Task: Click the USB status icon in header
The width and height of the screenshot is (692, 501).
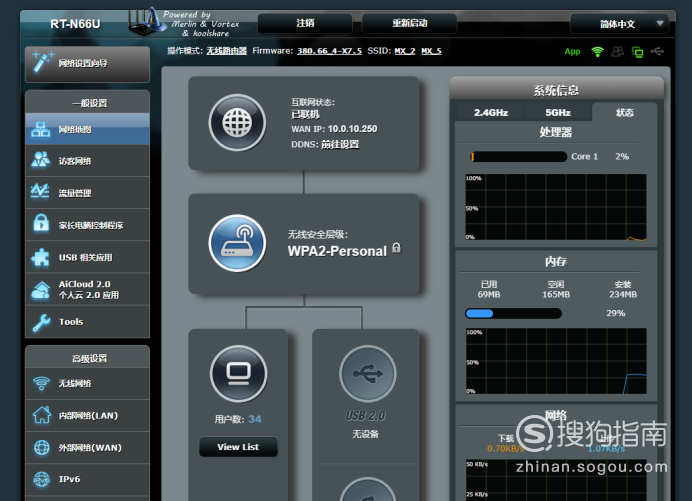Action: coord(657,52)
